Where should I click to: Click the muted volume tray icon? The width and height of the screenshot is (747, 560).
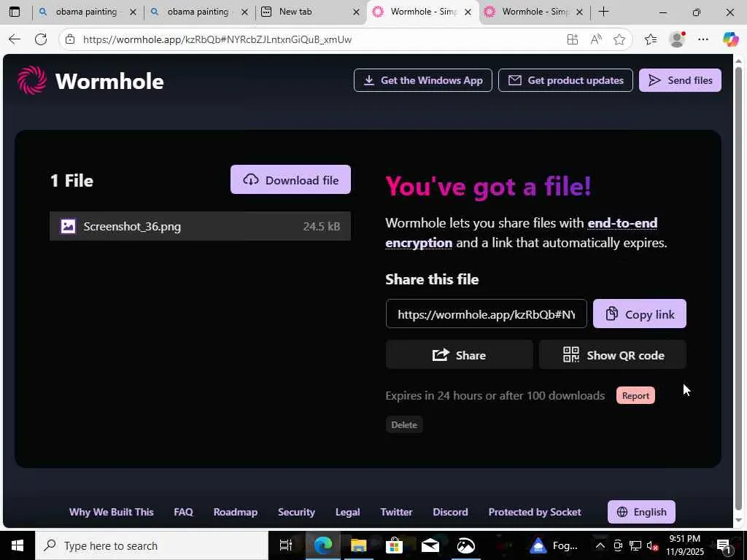pyautogui.click(x=652, y=545)
